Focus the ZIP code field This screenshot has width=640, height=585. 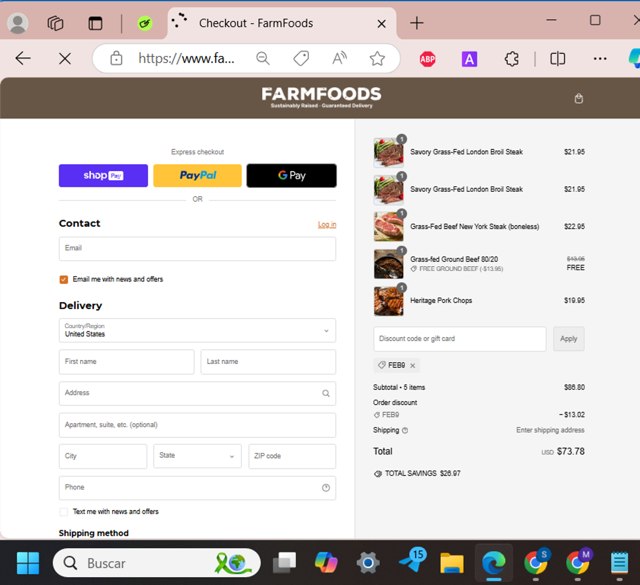tap(292, 456)
